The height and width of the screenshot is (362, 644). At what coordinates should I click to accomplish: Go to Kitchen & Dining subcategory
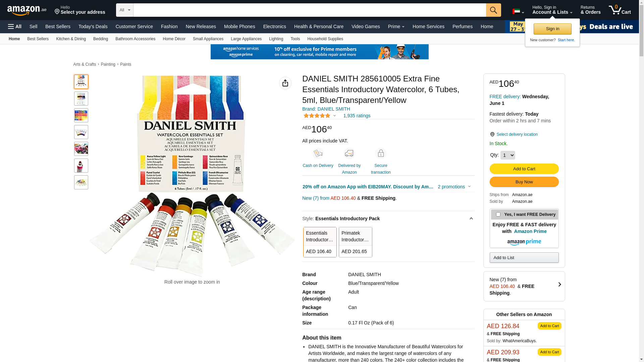click(71, 39)
